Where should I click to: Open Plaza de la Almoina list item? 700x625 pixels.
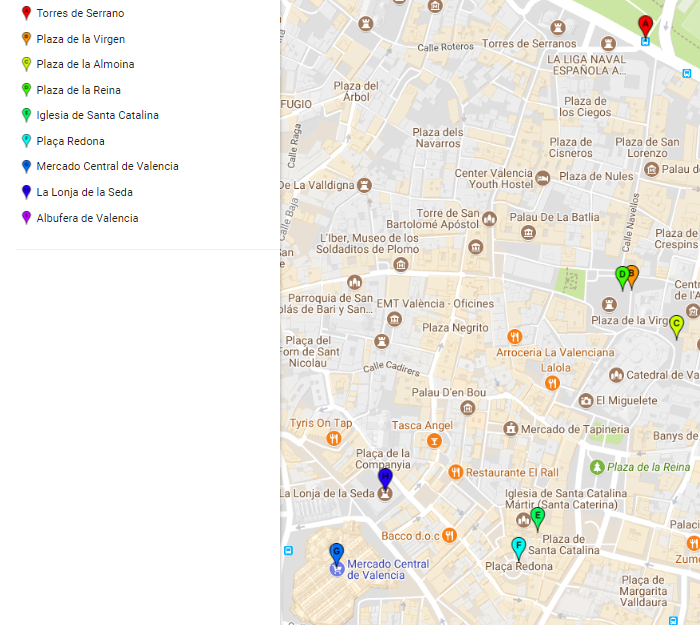click(x=85, y=64)
